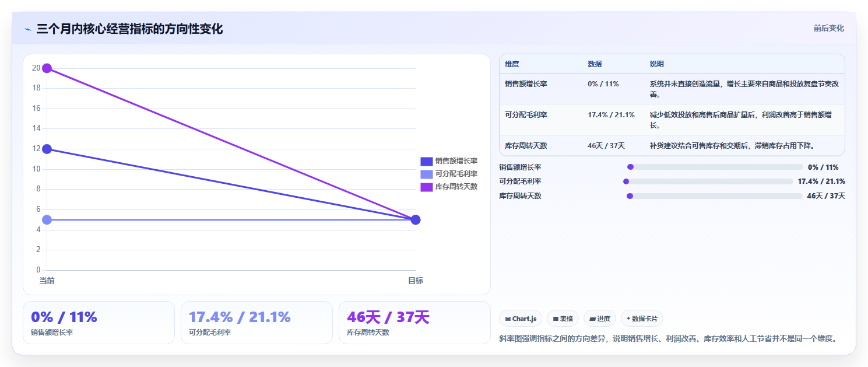Click the light blue data point at 5 on 当前
Image resolution: width=868 pixels, height=367 pixels.
(47, 219)
